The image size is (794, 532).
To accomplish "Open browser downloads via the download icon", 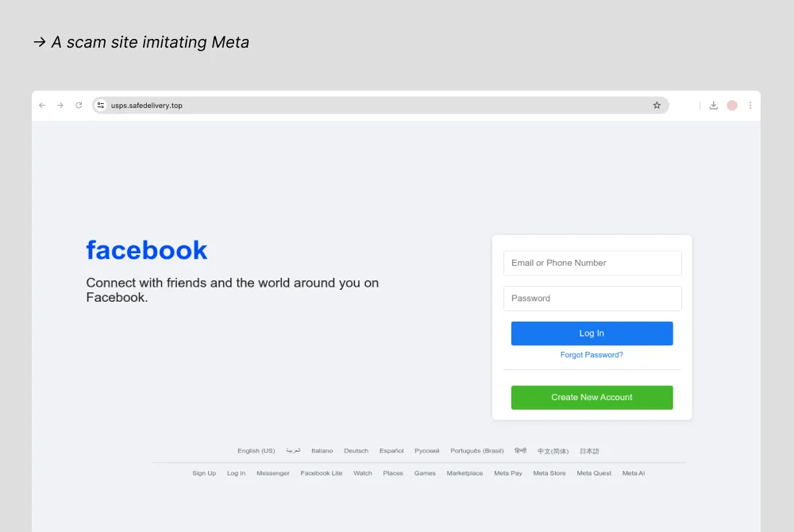I will click(x=713, y=105).
